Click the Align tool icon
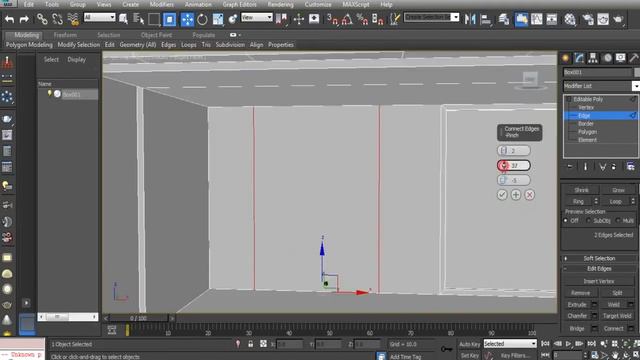 pos(486,19)
